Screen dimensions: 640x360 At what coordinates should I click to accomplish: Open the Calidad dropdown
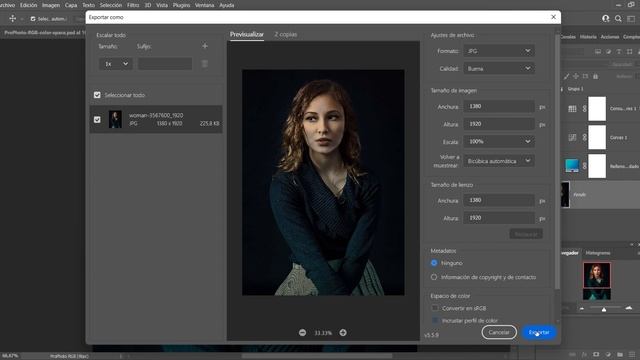[499, 69]
